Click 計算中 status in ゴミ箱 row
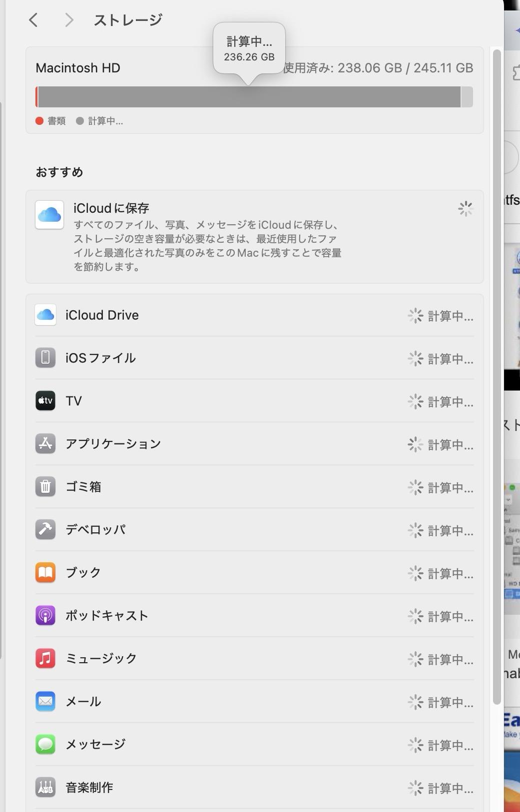520x812 pixels. (x=451, y=488)
